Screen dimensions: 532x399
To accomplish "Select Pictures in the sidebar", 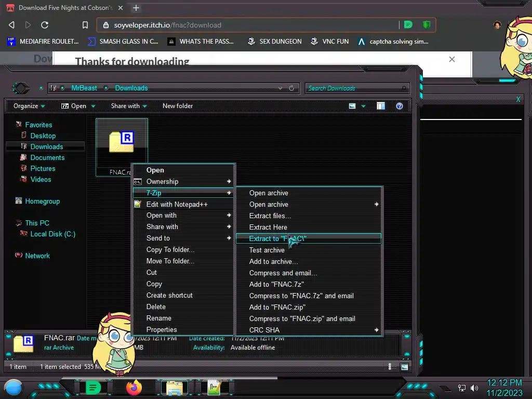I will [43, 168].
